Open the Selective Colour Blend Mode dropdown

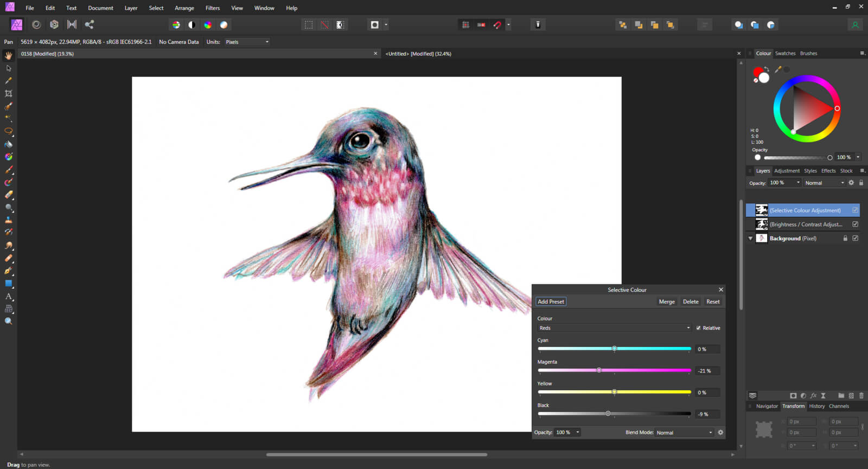(685, 433)
